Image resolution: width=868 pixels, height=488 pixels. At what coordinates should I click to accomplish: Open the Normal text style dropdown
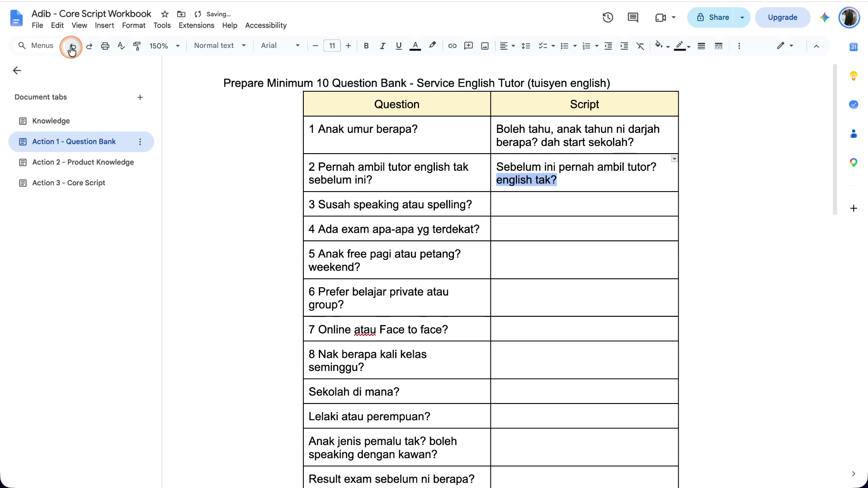coord(220,46)
